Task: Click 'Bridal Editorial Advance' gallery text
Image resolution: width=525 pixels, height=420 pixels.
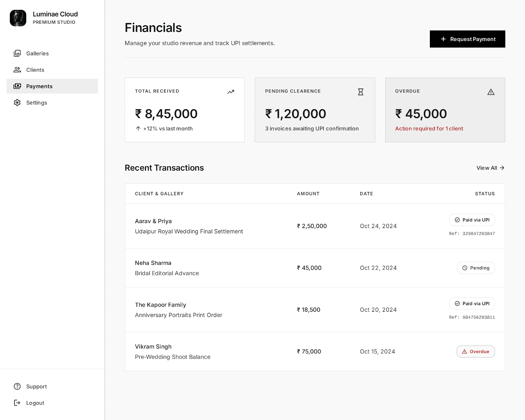Action: coord(167,273)
